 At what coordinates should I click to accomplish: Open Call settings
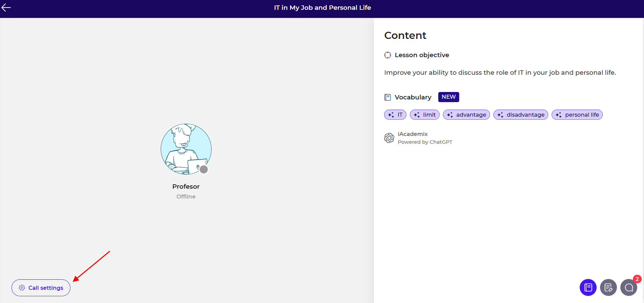pos(41,288)
